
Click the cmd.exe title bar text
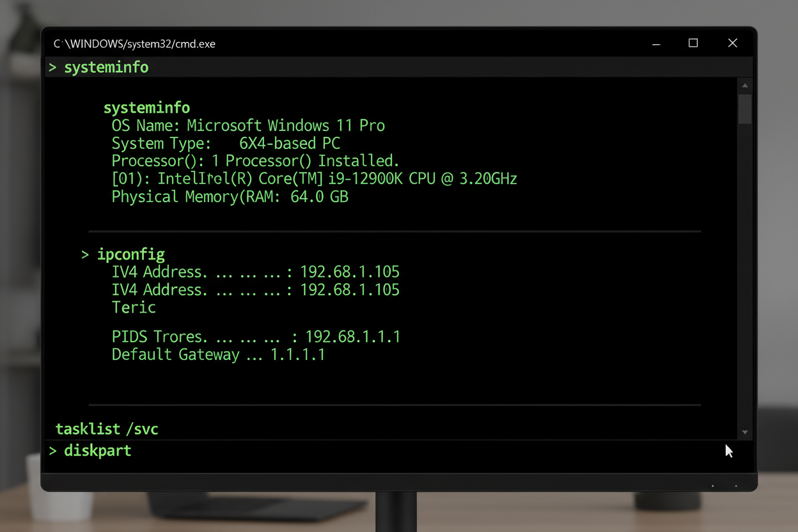[x=134, y=44]
